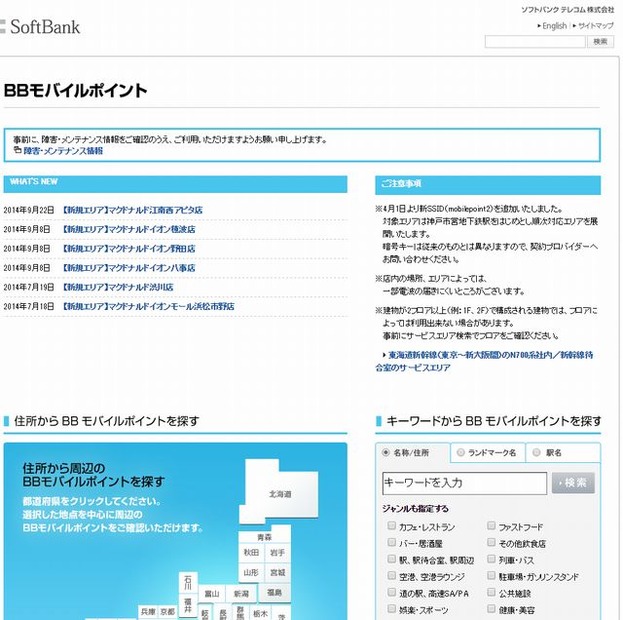Select the 名称/住所 radio tab

[x=385, y=452]
